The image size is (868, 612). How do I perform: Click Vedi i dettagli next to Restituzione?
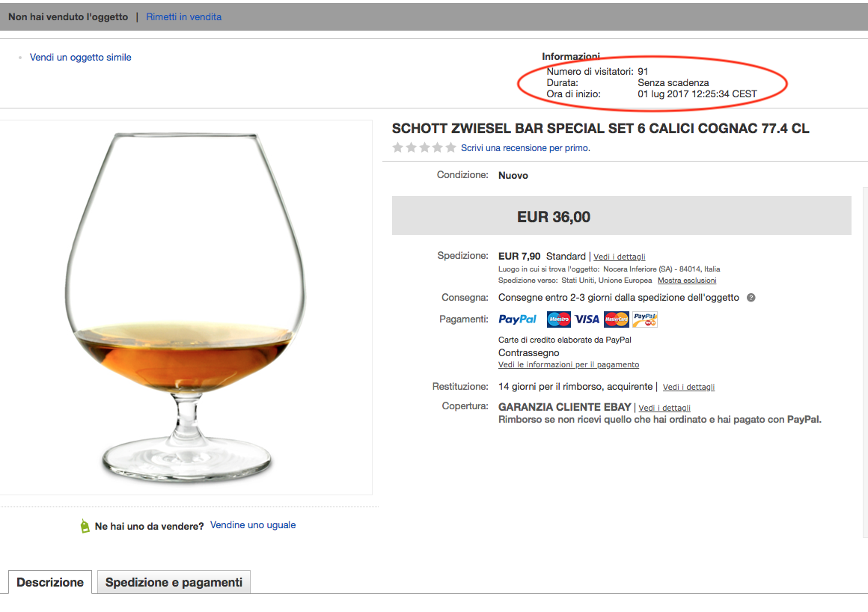coord(688,387)
